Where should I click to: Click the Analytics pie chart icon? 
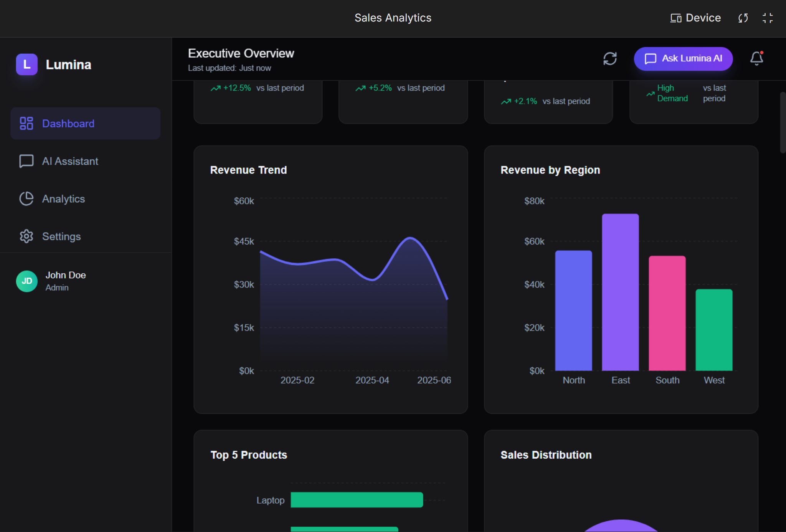pyautogui.click(x=26, y=199)
